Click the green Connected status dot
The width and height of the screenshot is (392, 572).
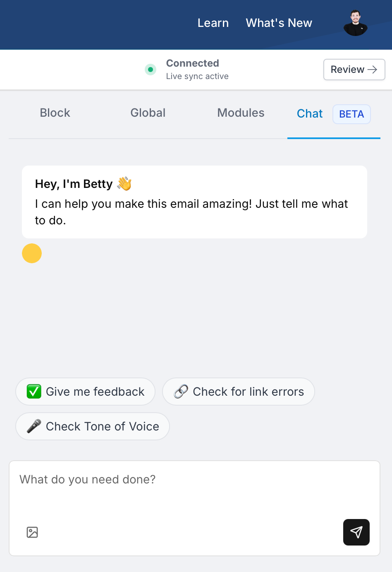click(151, 70)
